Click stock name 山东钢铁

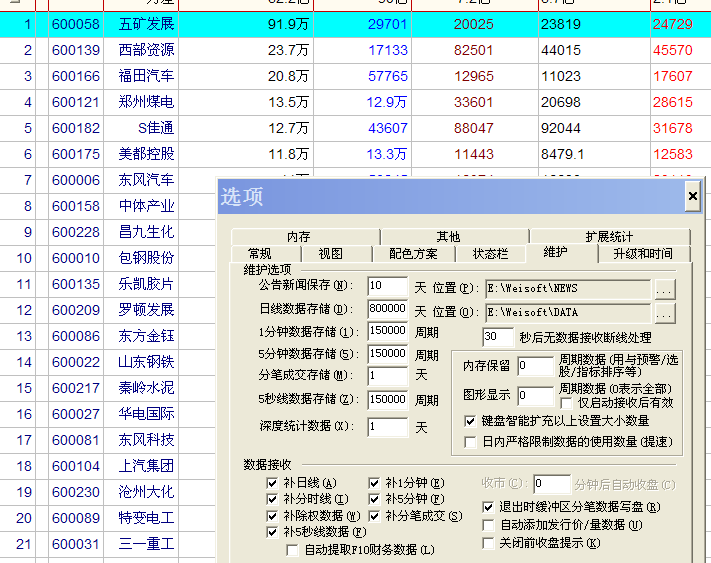(146, 362)
